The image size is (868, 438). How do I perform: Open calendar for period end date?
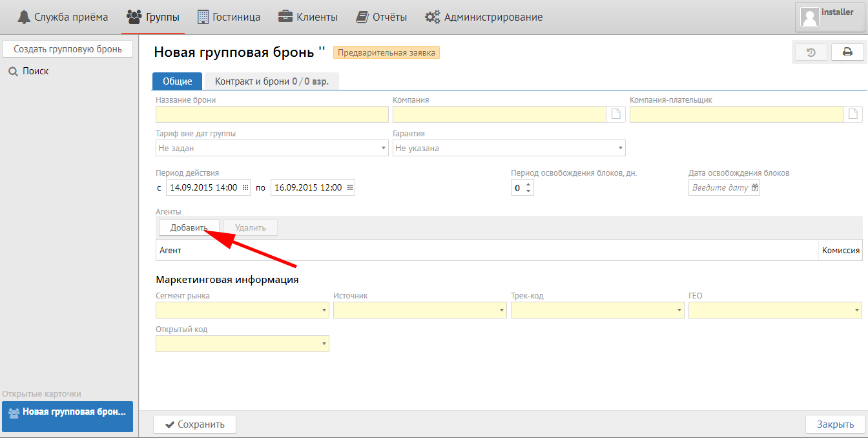(350, 188)
